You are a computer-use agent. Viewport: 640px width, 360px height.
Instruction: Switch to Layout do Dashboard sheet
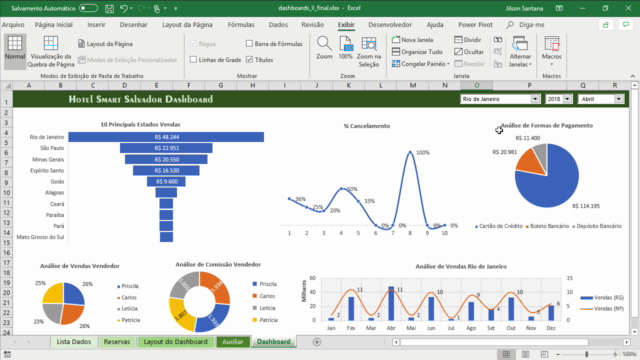click(x=176, y=342)
